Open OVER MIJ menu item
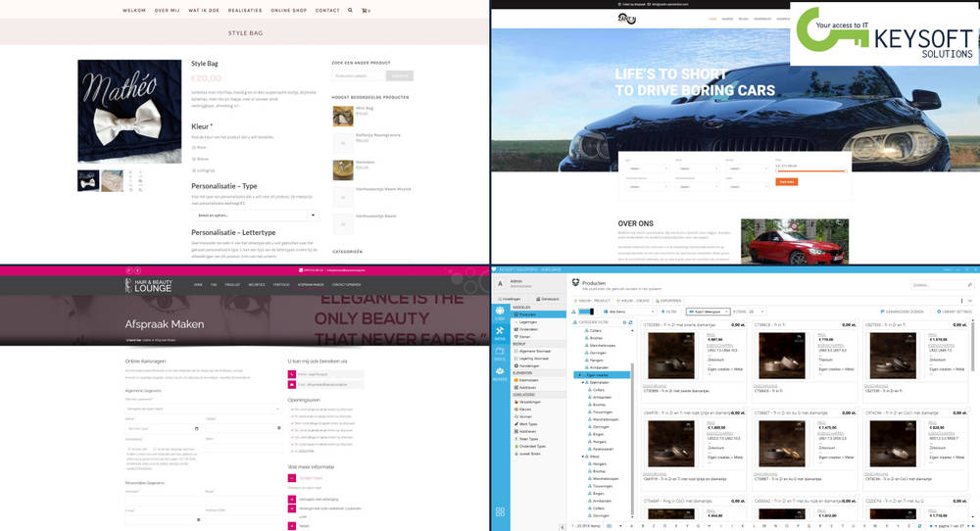The height and width of the screenshot is (531, 980). coord(167,11)
